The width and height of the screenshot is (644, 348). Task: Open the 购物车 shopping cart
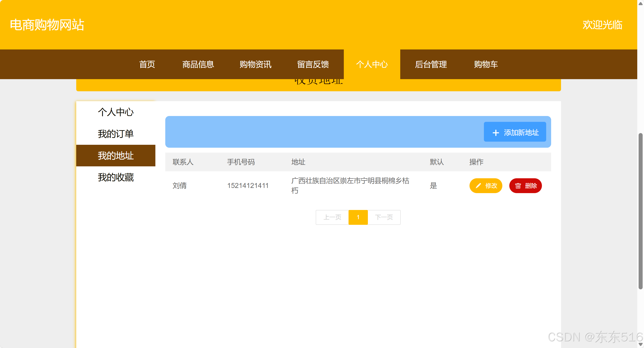tap(486, 64)
